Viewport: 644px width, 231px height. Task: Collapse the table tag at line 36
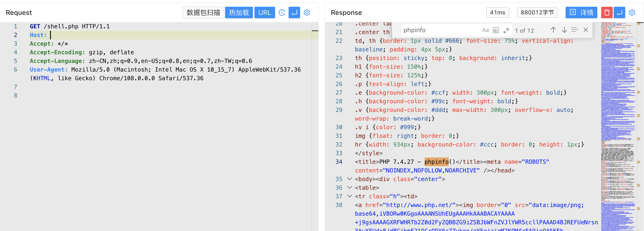(x=350, y=188)
